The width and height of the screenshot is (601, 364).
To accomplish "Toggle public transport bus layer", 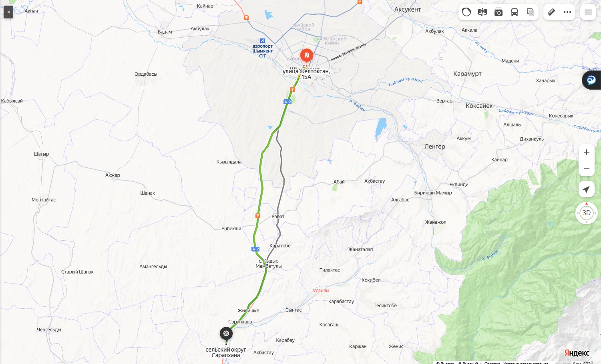I will point(515,12).
